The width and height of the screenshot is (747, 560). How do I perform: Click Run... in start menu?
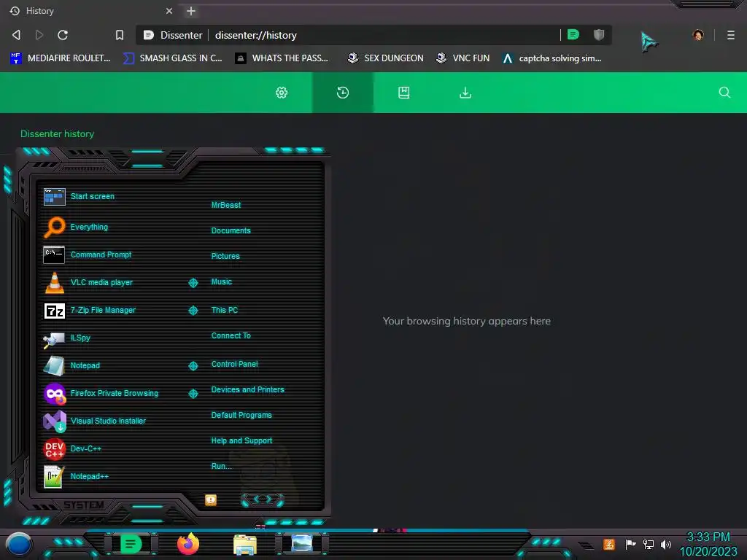222,466
